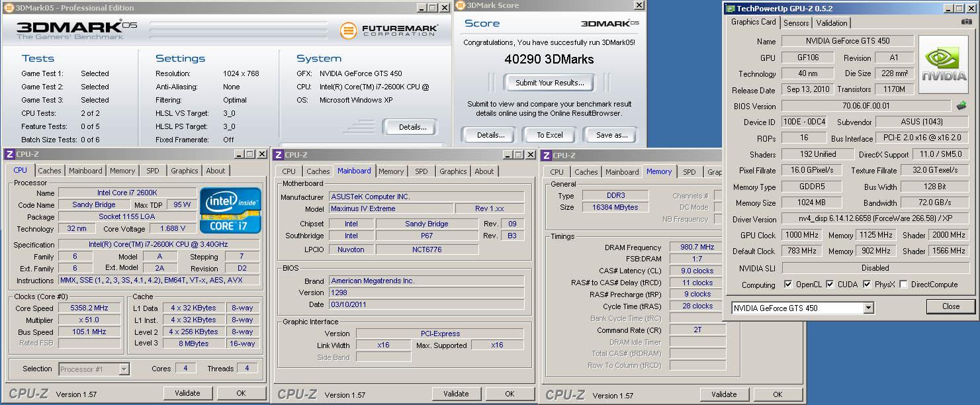The image size is (980, 405).
Task: Toggle the PhysX checkbox
Action: click(867, 285)
